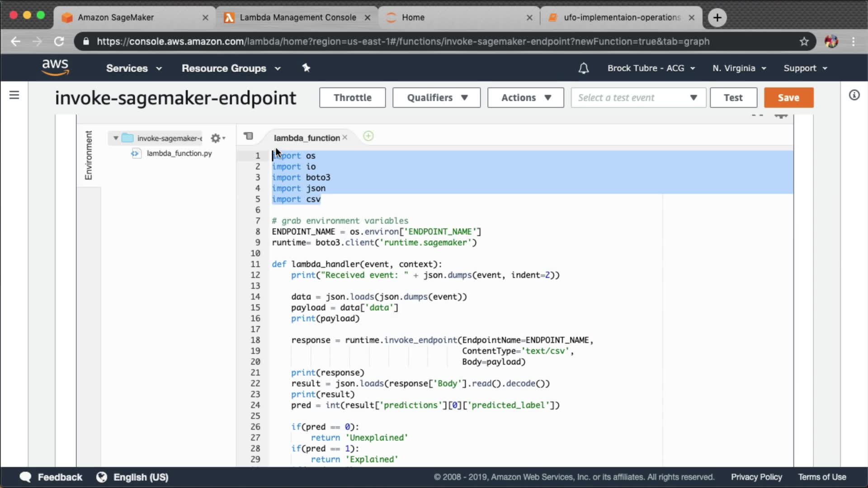Open the Select a test event dropdown
This screenshot has height=488, width=868.
click(638, 98)
